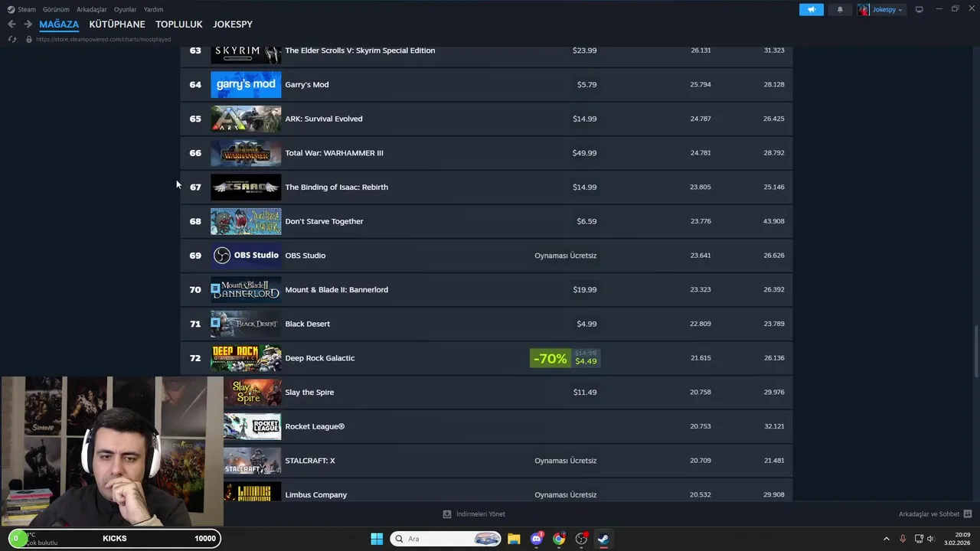
Task: Click the taskbar Ara search box
Action: tap(446, 539)
